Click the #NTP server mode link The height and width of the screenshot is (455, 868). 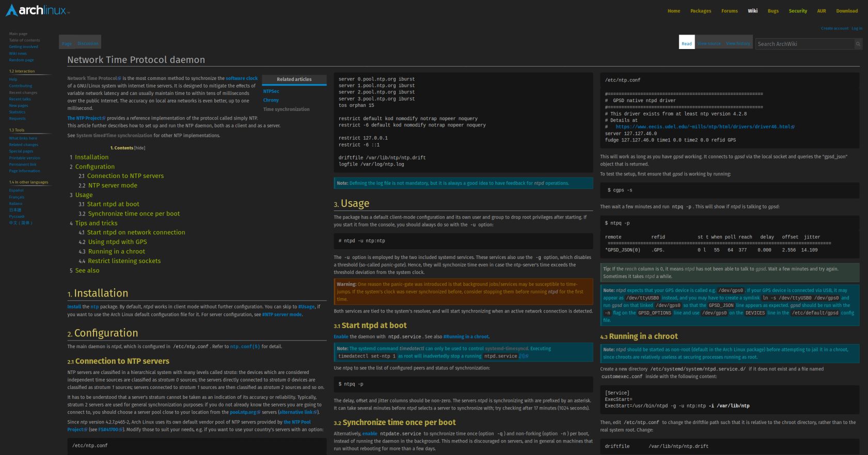tap(282, 314)
